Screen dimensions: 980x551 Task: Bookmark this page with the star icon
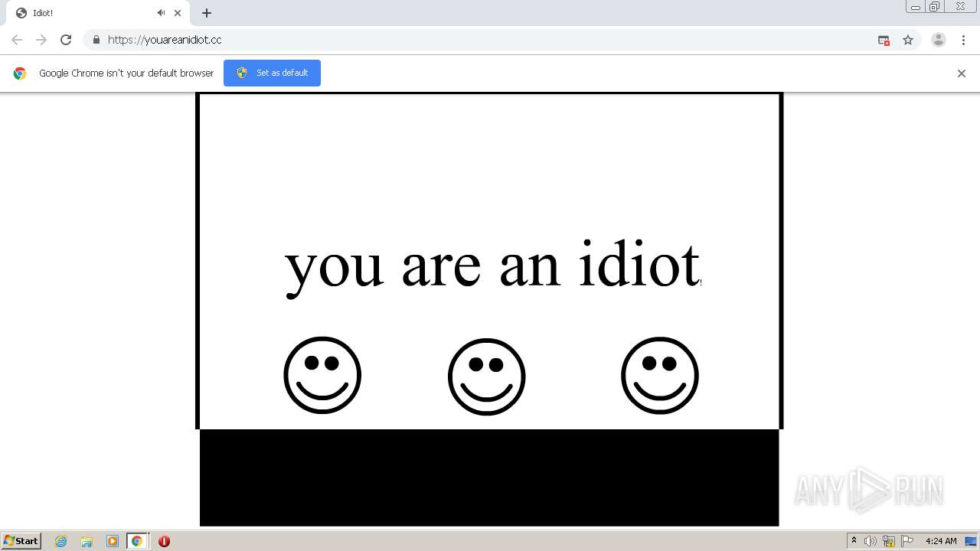pos(908,40)
